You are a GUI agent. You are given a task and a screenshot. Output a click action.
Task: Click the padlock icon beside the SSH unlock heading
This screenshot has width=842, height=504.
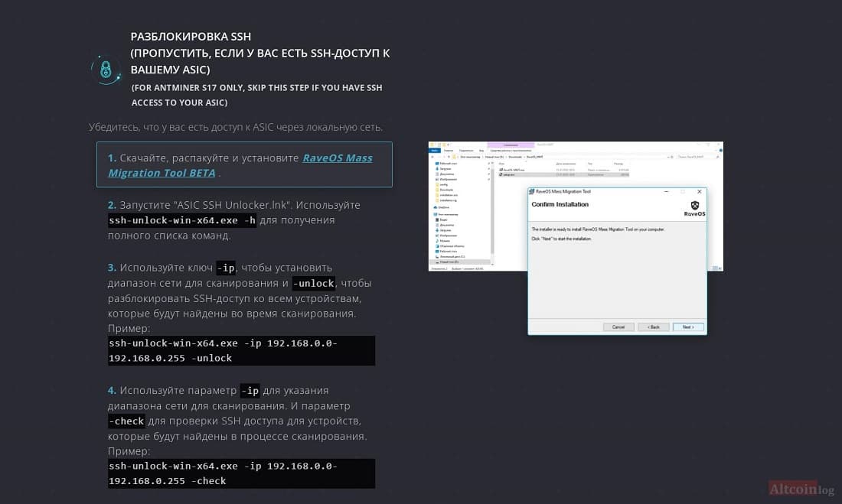pos(106,70)
